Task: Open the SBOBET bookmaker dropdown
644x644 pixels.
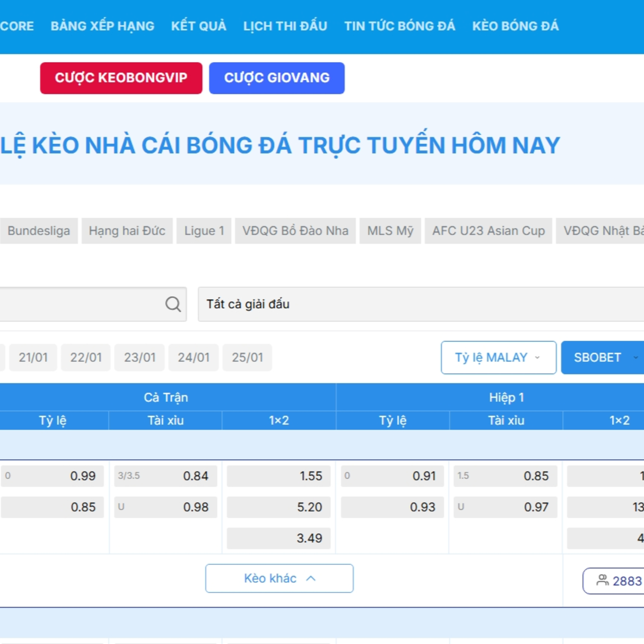Action: point(602,357)
